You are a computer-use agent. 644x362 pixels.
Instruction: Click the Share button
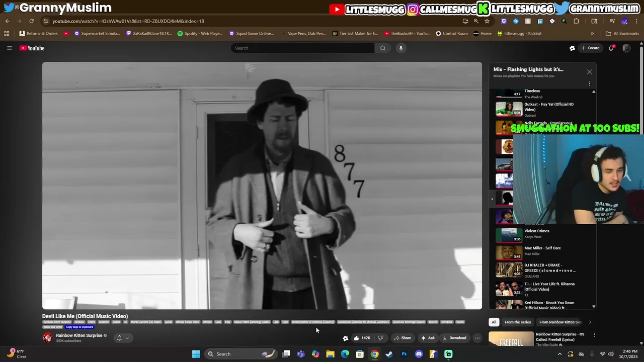(402, 338)
